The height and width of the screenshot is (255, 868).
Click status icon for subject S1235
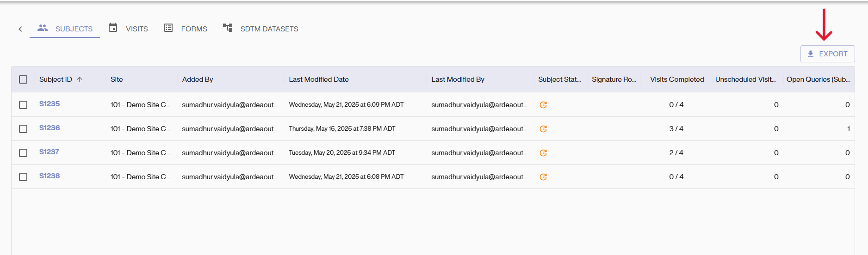coord(543,105)
